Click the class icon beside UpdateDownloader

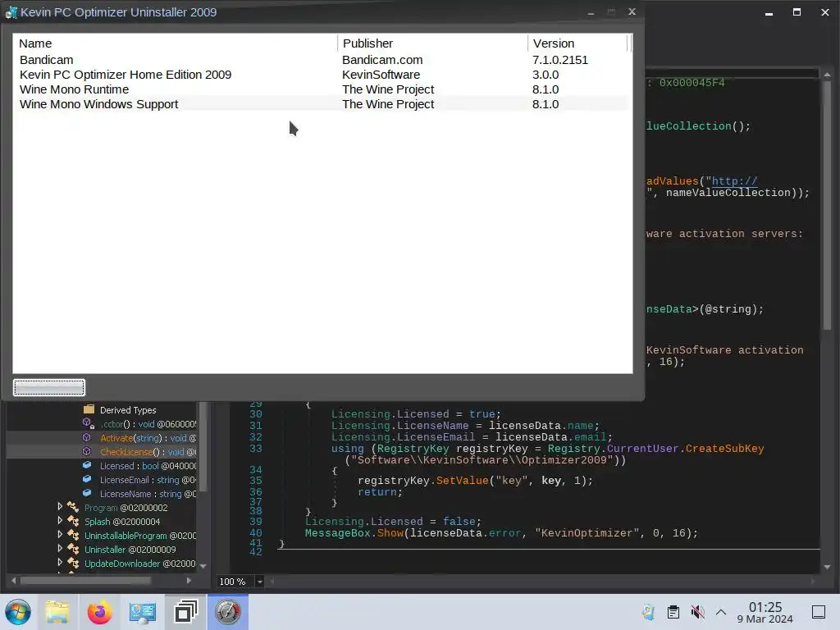click(73, 563)
